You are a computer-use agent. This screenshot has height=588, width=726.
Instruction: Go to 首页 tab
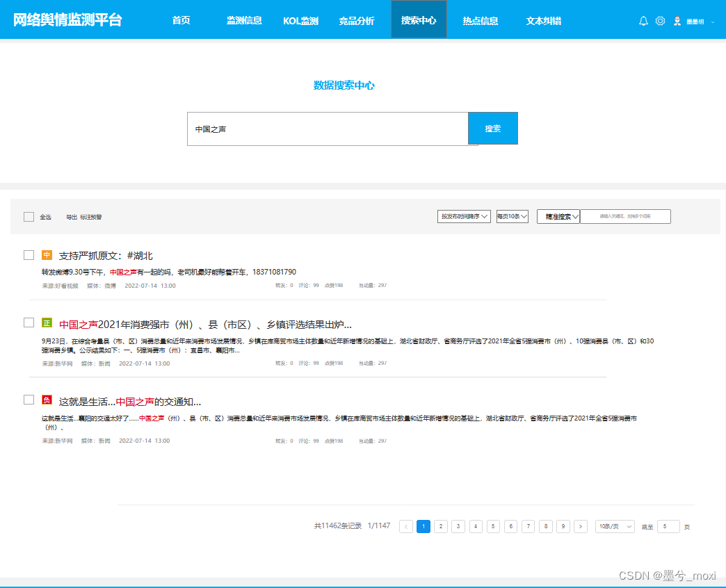coord(181,20)
